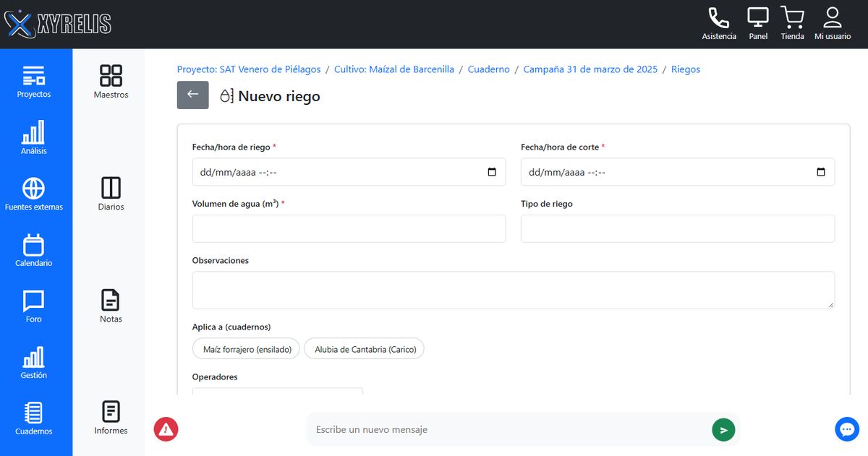This screenshot has width=868, height=456.
Task: Open calendar picker for Fecha/hora de riego
Action: 492,172
